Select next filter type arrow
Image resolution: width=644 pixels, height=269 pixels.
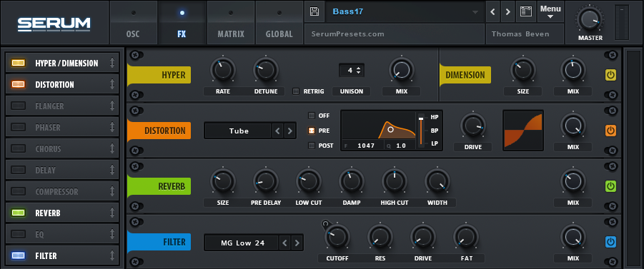point(297,243)
